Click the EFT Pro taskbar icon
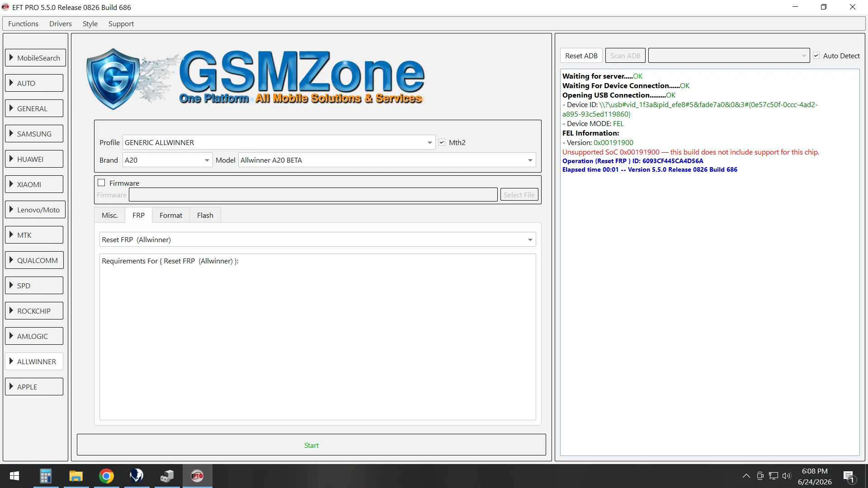Screen dimensions: 868x488 click(x=197, y=476)
